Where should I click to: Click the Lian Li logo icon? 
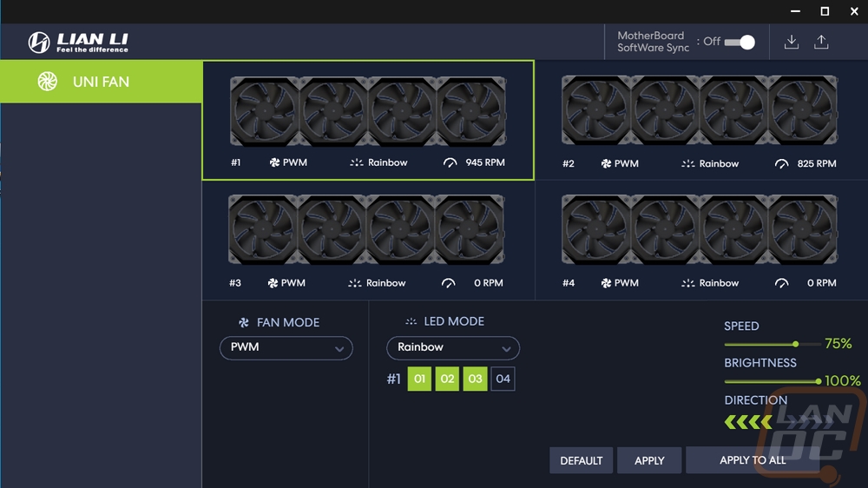(x=39, y=43)
